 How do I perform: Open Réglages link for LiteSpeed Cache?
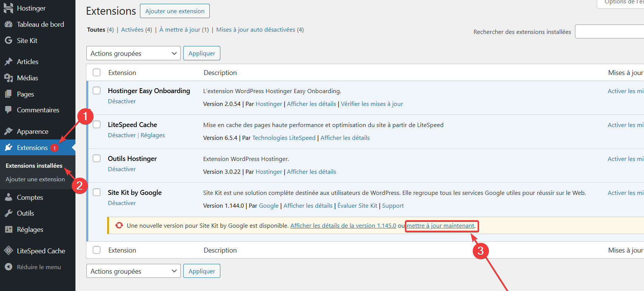pyautogui.click(x=153, y=135)
